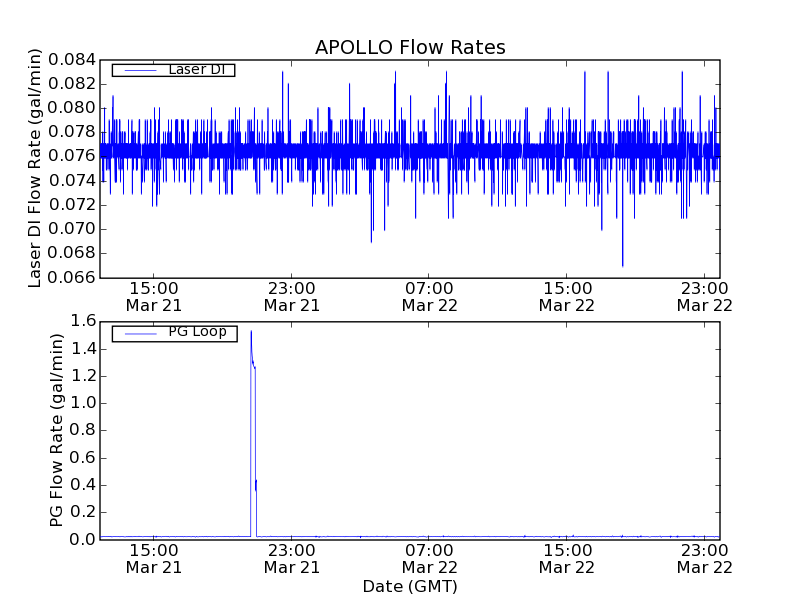Click the 'APOLLO Flow Rates' chart title
The width and height of the screenshot is (800, 600).
(410, 47)
